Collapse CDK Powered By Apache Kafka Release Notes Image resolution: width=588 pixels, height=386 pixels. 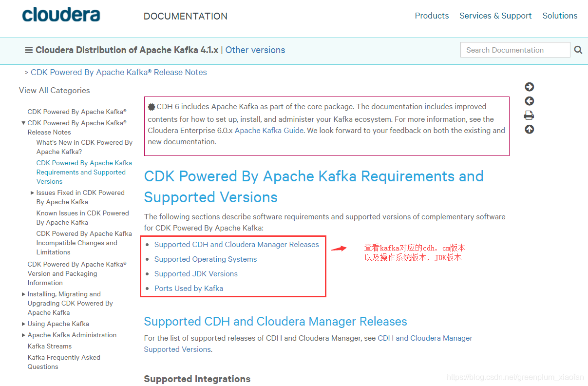click(23, 123)
